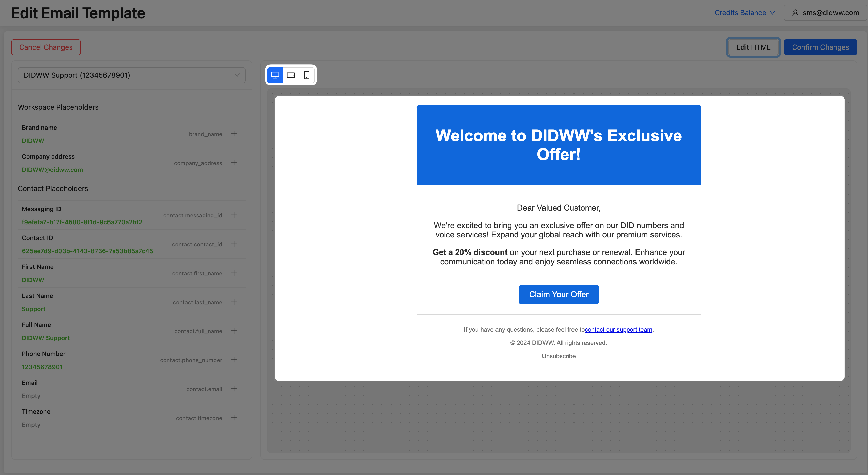Insert contact.first_name using plus icon
Viewport: 868px width, 475px height.
point(234,273)
